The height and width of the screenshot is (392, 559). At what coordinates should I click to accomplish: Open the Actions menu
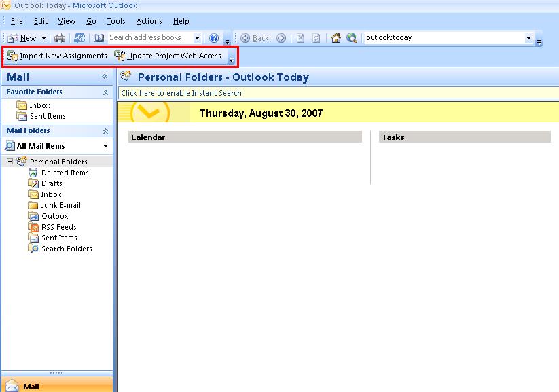coord(149,22)
